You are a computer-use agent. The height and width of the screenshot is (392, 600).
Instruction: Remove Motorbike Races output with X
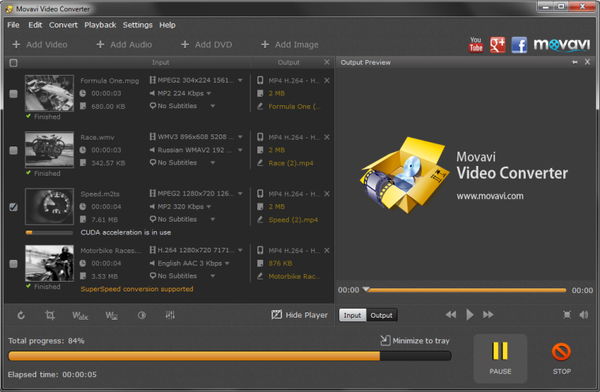327,250
